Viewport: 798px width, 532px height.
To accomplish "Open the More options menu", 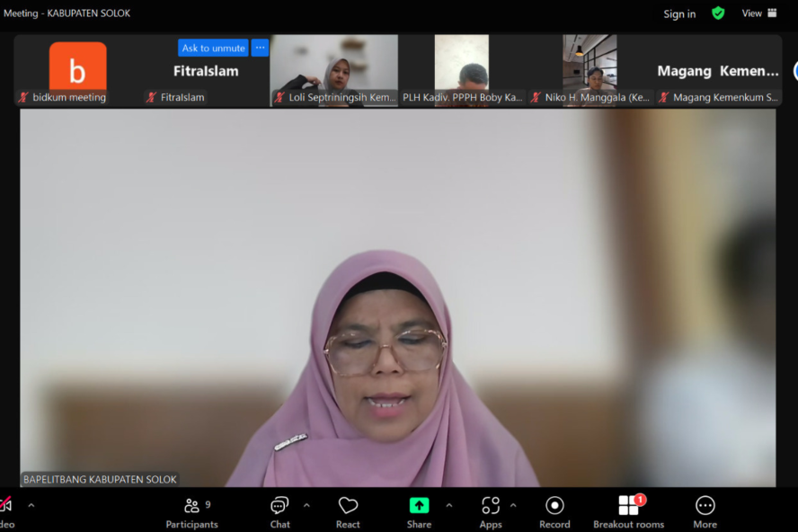I will click(x=705, y=510).
